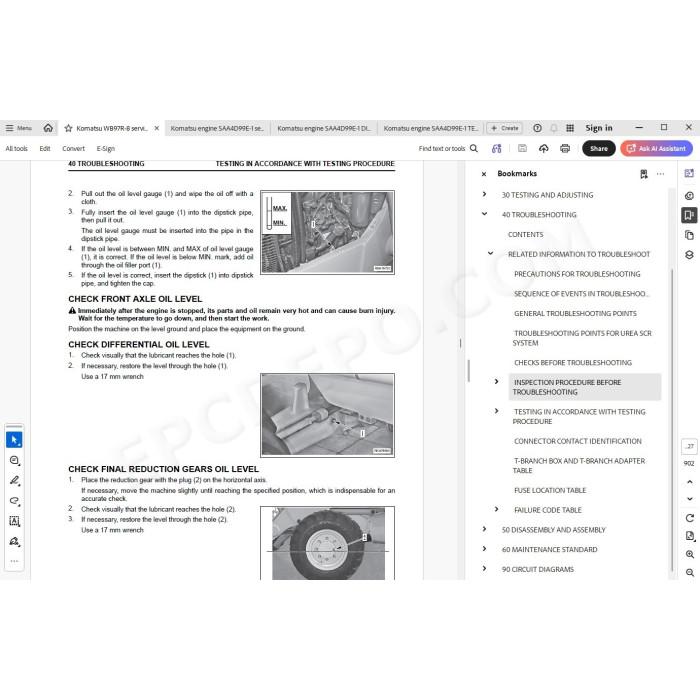This screenshot has height=700, width=700.
Task: Select the add comment tool
Action: (14, 460)
